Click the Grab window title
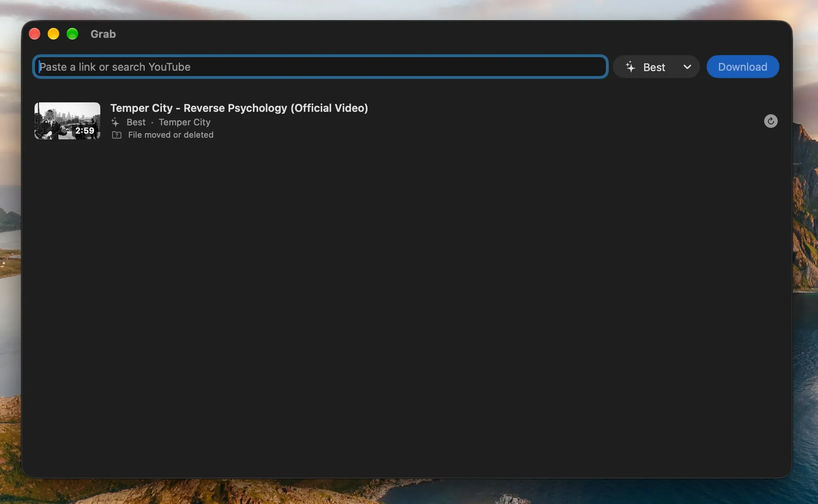The height and width of the screenshot is (504, 818). 103,34
